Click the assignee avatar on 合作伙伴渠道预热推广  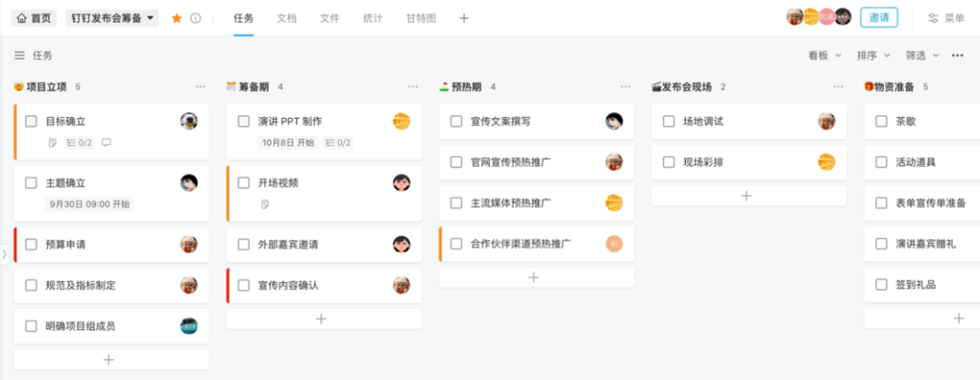613,244
